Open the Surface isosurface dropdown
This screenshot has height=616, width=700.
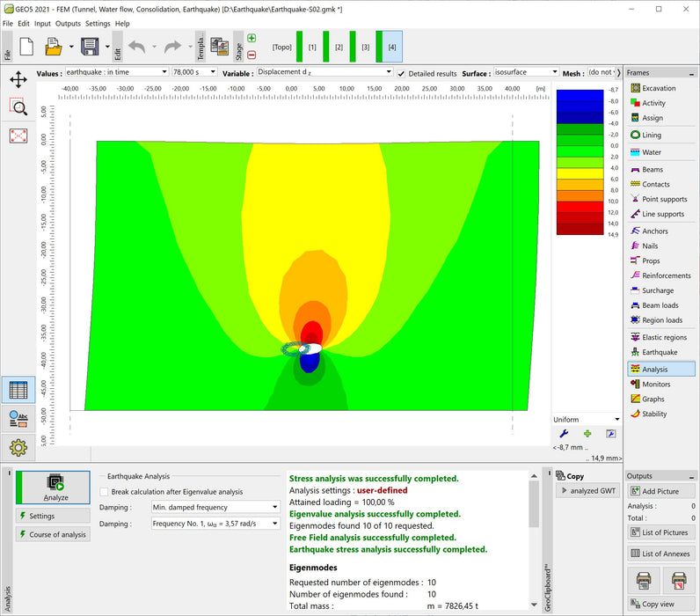(x=554, y=72)
